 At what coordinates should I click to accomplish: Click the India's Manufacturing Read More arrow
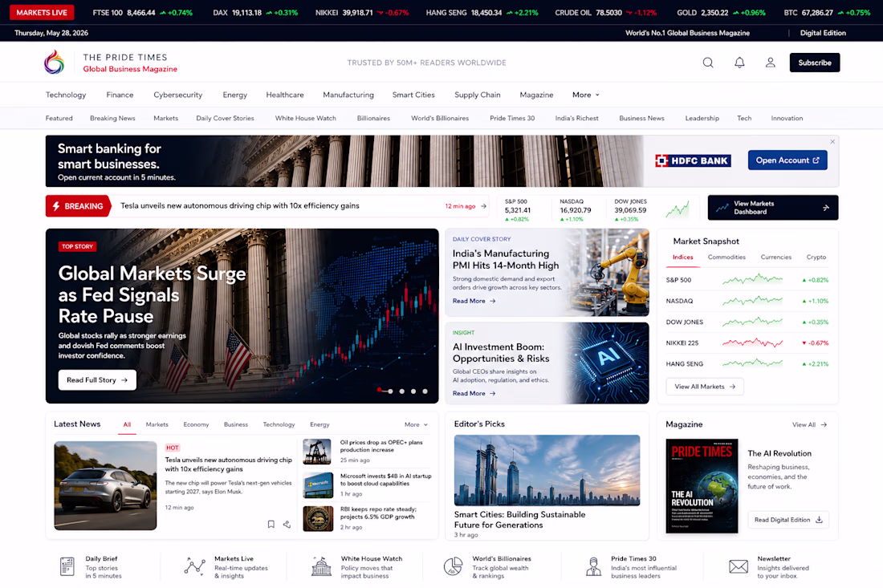click(x=493, y=301)
